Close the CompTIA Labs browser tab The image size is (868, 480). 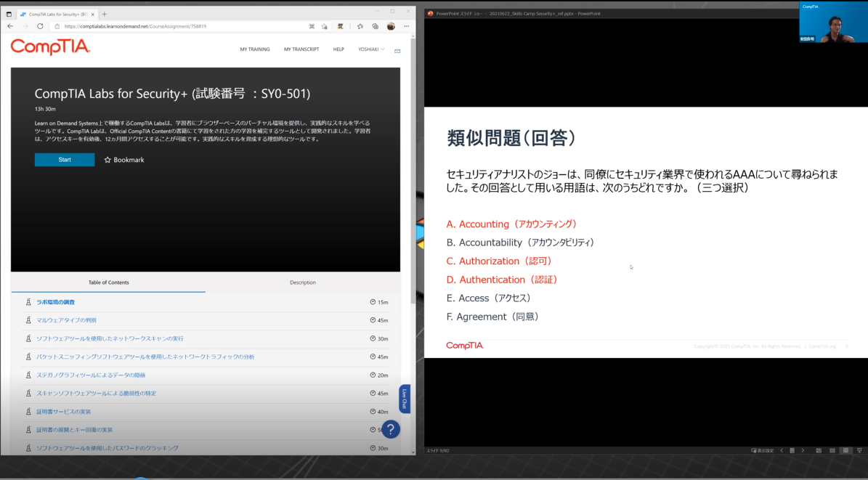click(x=92, y=14)
